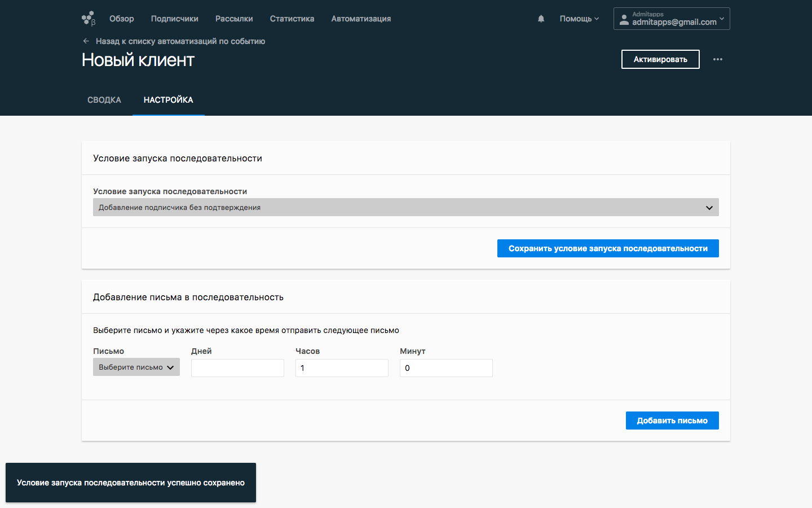The height and width of the screenshot is (508, 812).
Task: Click Сохранить условие запуска последовательности
Action: coord(607,248)
